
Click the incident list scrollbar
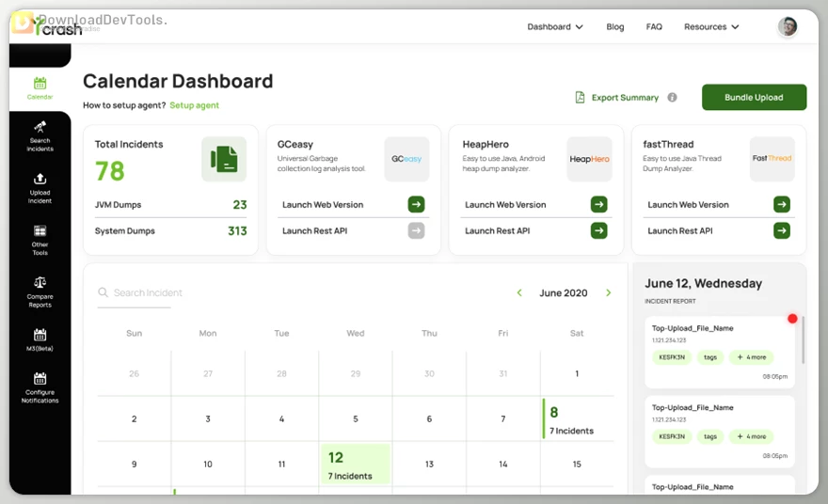coord(804,340)
